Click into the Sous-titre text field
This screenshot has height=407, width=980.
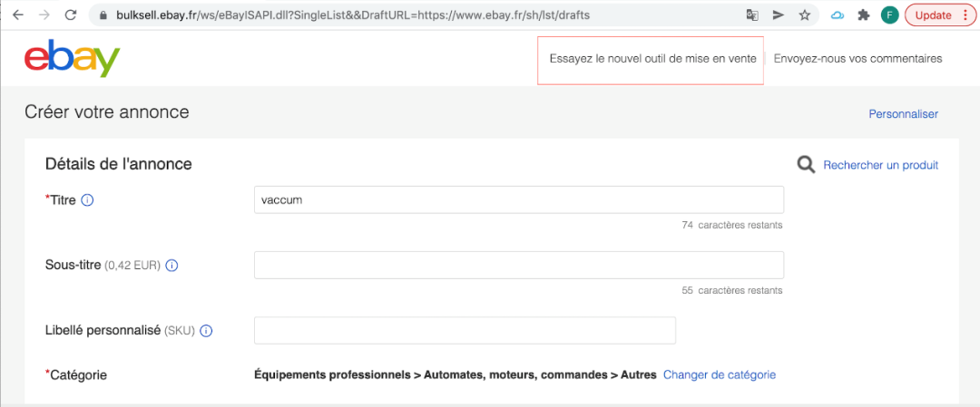tap(519, 266)
